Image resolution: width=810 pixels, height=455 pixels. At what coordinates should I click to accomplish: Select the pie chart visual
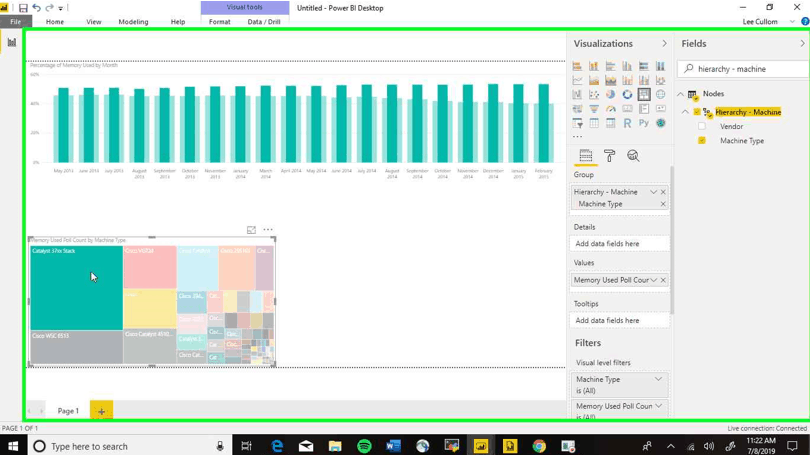tap(611, 95)
